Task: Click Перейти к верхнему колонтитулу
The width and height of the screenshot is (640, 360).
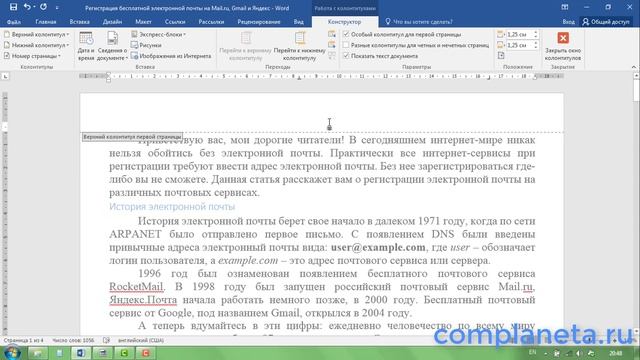Action: point(245,46)
